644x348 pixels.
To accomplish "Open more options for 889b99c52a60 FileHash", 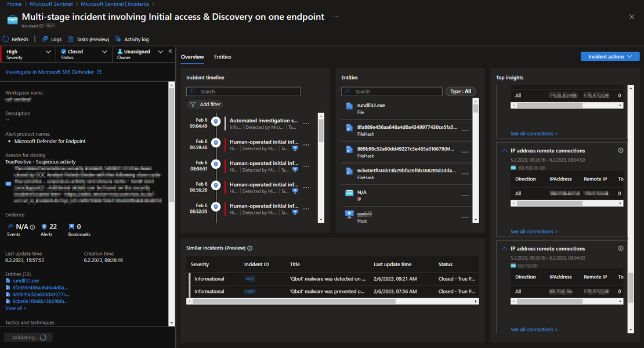I will [465, 152].
